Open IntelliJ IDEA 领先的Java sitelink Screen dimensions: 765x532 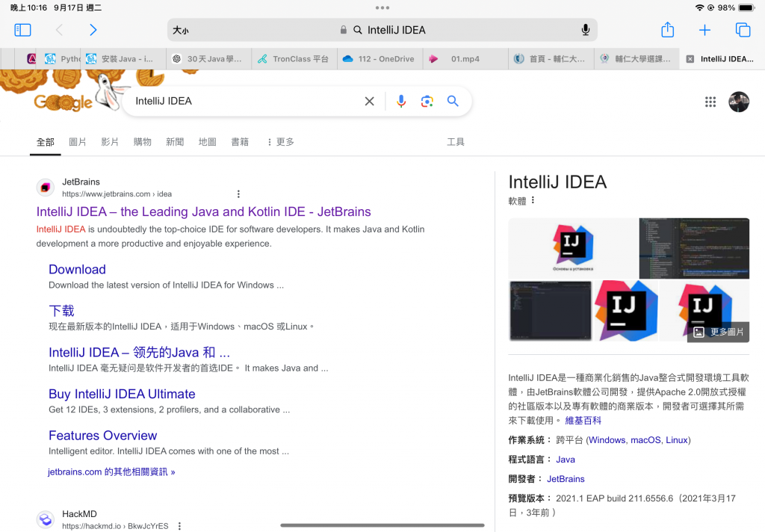coord(139,353)
